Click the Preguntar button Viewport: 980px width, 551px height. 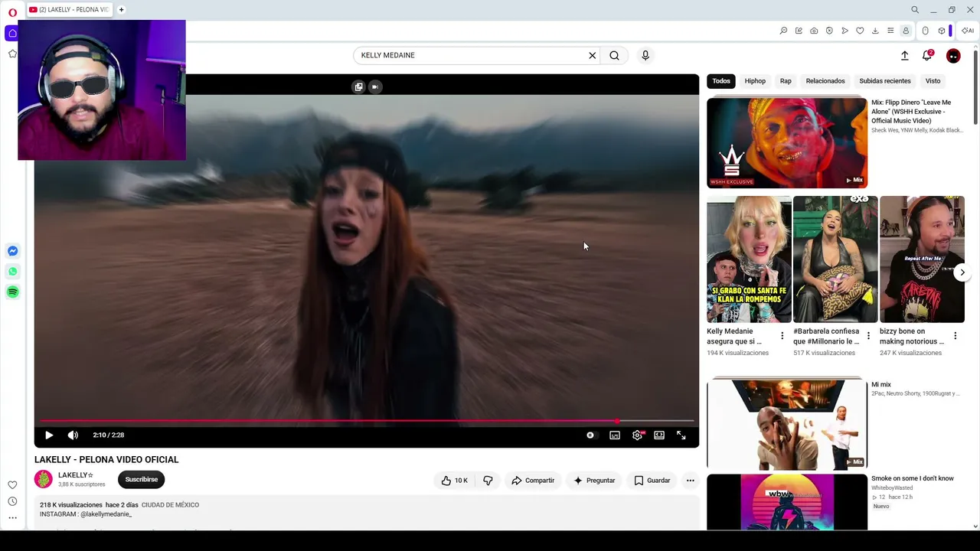594,481
